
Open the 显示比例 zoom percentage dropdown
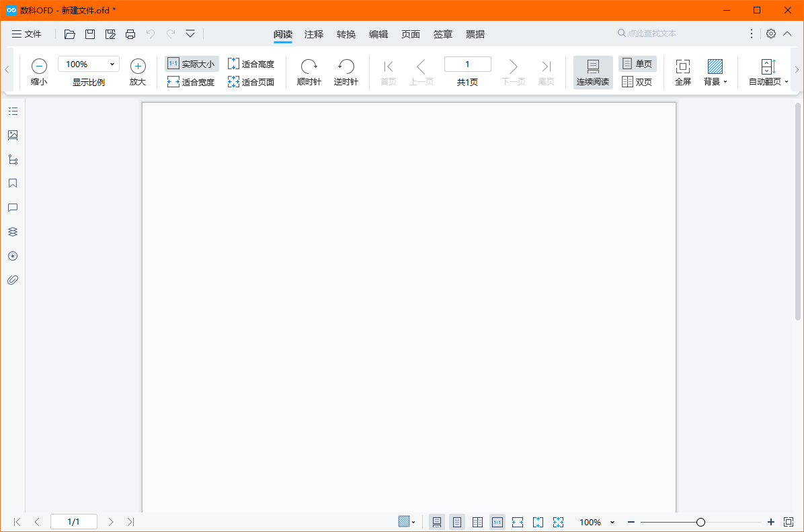click(x=113, y=64)
